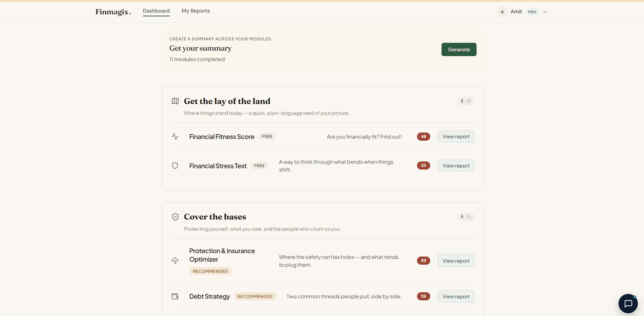Click the wallet icon next to Debt Strategy
Screen dimensions: 644x316
(175, 296)
